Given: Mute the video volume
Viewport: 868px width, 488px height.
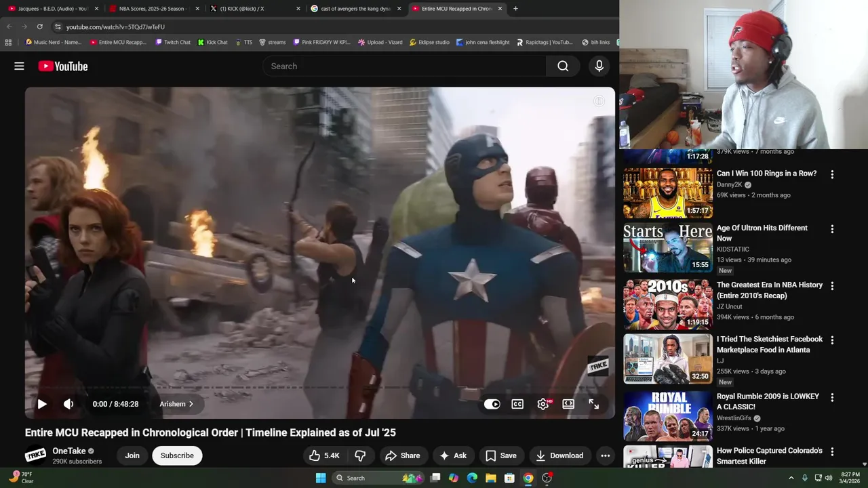Looking at the screenshot, I should (68, 404).
